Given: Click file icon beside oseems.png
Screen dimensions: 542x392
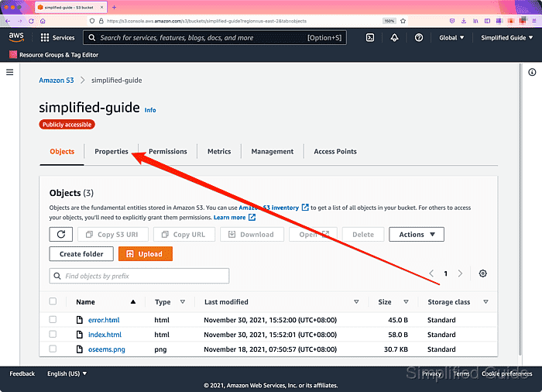Looking at the screenshot, I should click(80, 349).
